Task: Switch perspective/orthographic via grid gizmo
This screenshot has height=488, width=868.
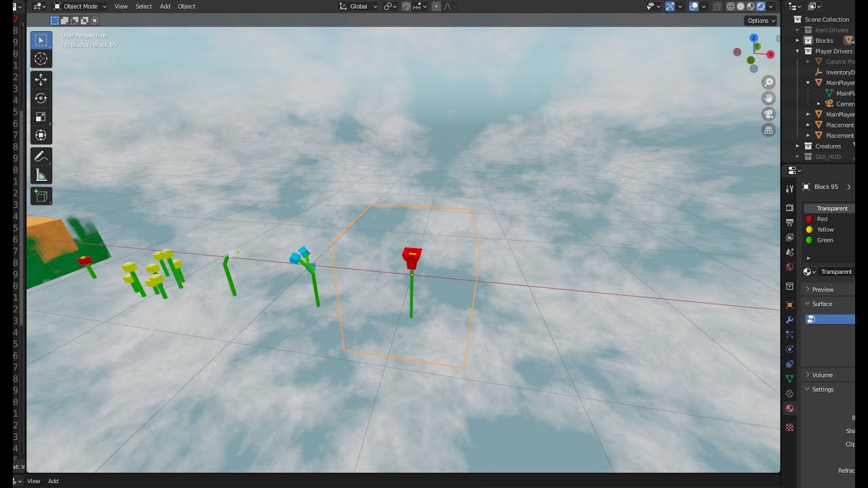Action: (x=768, y=129)
